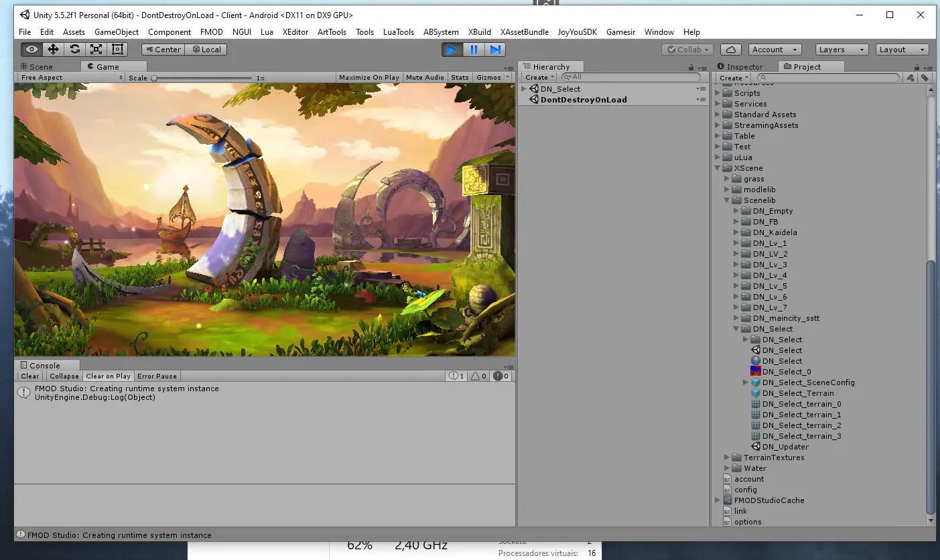Open the Layers dropdown
Image resolution: width=940 pixels, height=560 pixels.
(842, 50)
